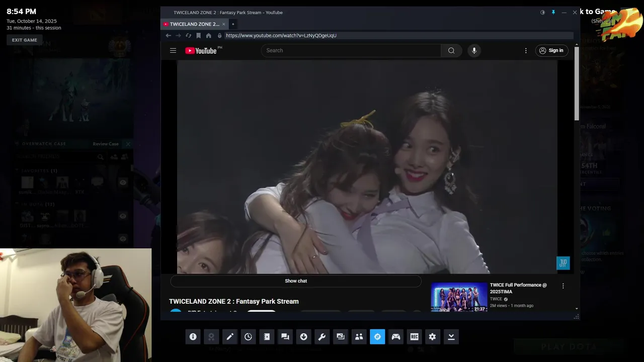
Task: Start voice search with microphone icon
Action: click(x=474, y=50)
